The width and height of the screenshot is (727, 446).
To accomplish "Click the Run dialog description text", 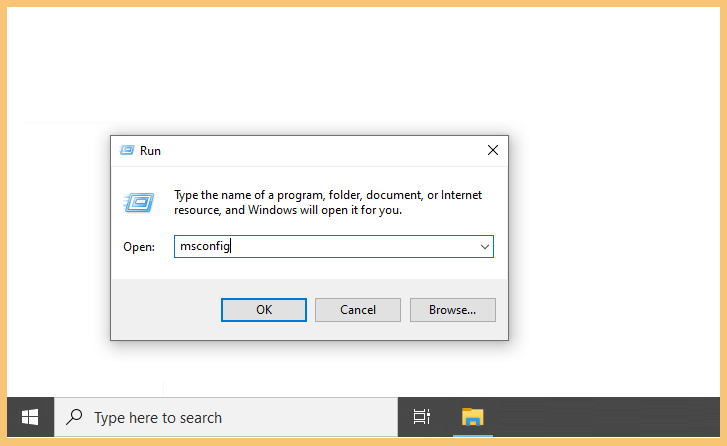I will point(328,203).
